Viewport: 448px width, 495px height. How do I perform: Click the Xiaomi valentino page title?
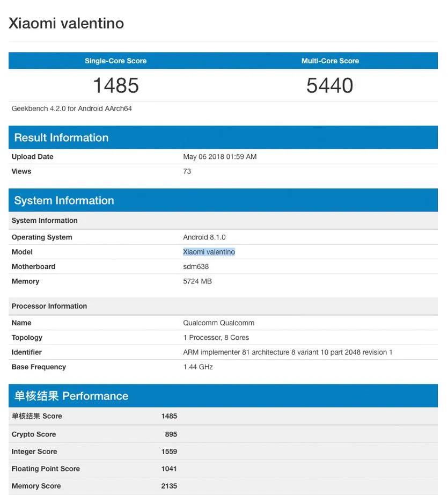[x=66, y=23]
